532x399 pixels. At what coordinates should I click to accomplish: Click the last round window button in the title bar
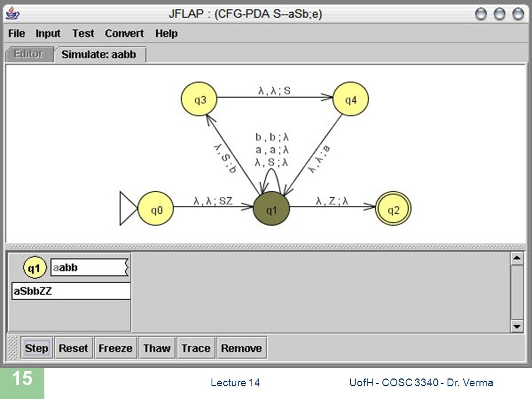coord(518,14)
